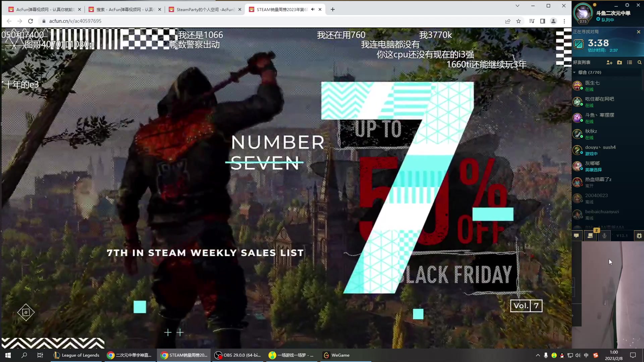Switch to the 搜索 - AcFun tab
Viewport: 644px width, 362px height.
[125, 9]
